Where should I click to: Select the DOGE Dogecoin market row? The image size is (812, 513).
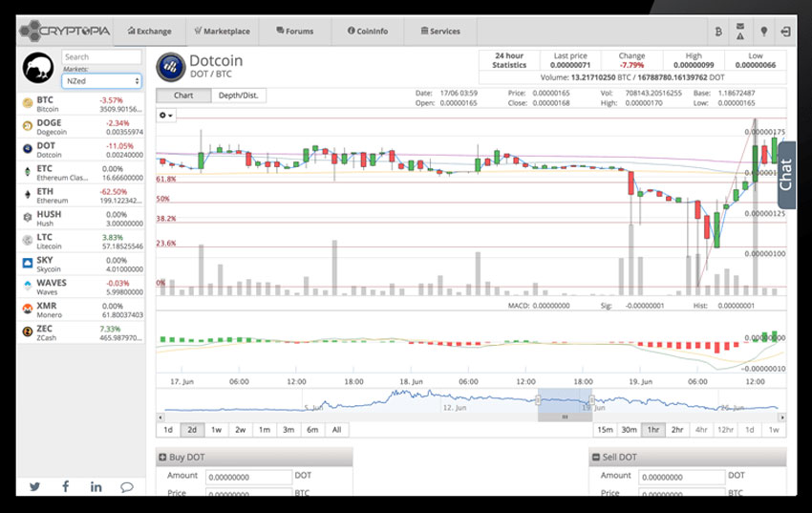(81, 127)
